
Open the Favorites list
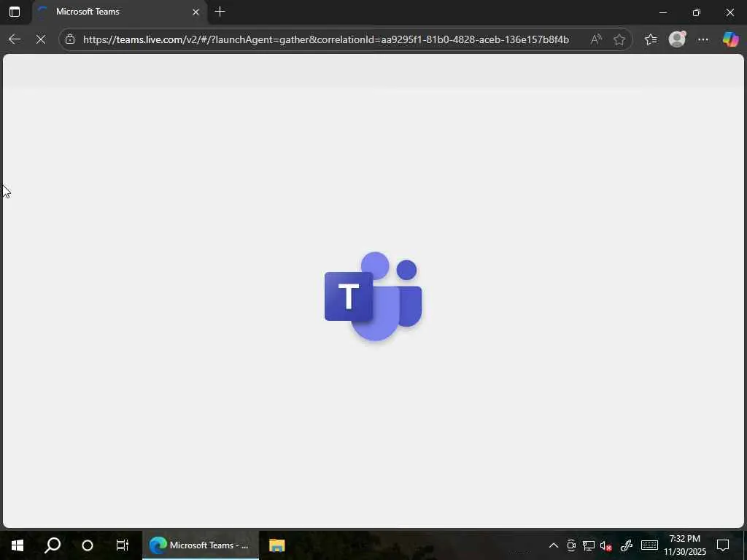pyautogui.click(x=650, y=39)
